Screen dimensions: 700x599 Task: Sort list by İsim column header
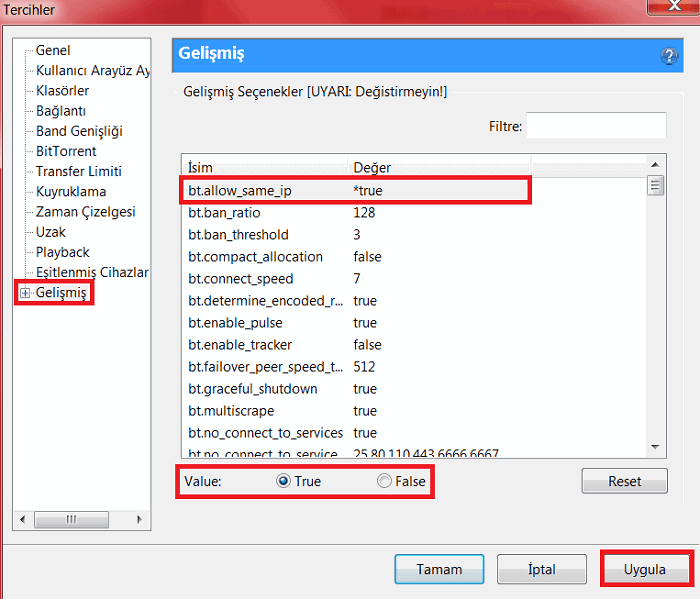pyautogui.click(x=265, y=167)
